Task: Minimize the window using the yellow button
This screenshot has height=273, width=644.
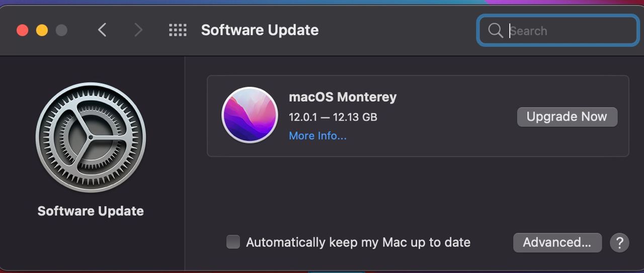Action: click(42, 30)
